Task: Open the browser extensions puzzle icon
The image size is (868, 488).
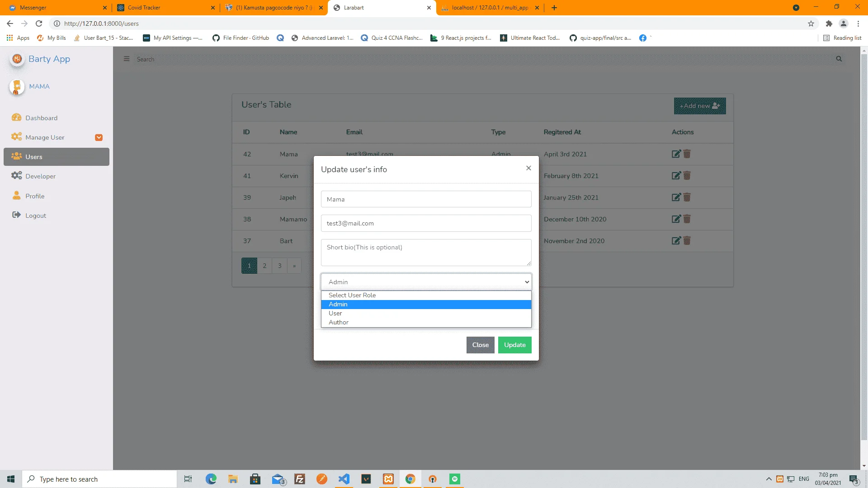Action: pos(829,23)
